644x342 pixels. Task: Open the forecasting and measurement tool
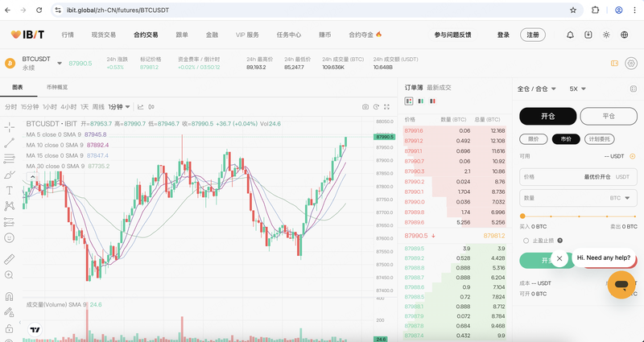[9, 222]
